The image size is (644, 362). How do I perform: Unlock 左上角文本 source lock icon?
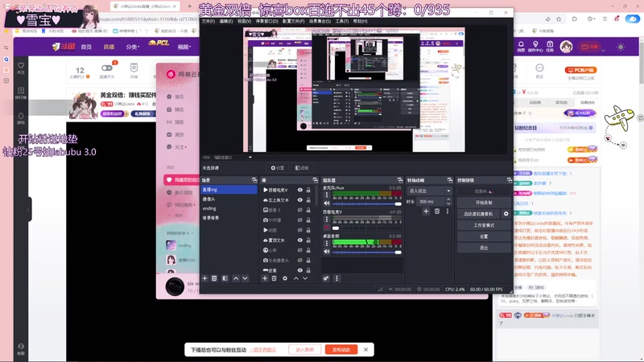click(308, 200)
